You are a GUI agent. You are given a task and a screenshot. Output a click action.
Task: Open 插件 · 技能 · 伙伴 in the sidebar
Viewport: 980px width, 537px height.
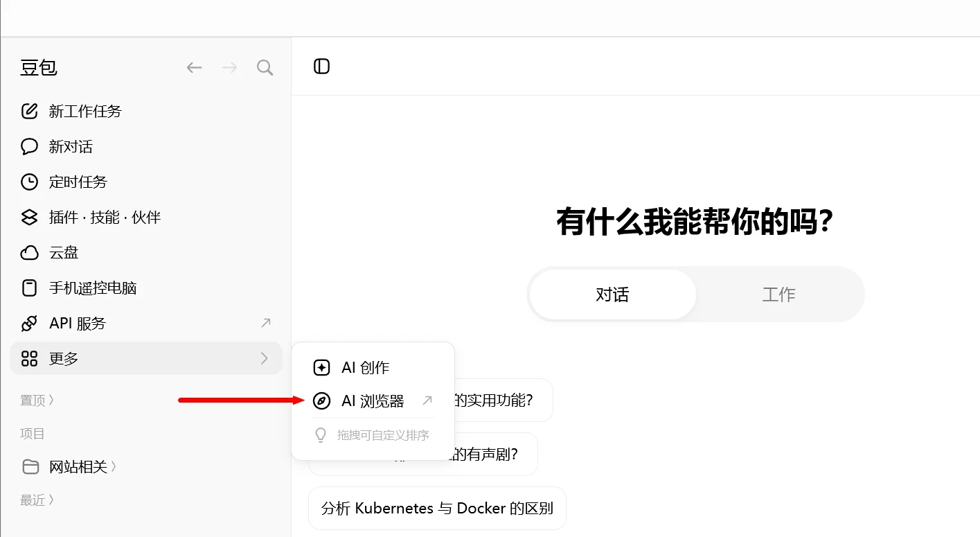[x=146, y=217]
